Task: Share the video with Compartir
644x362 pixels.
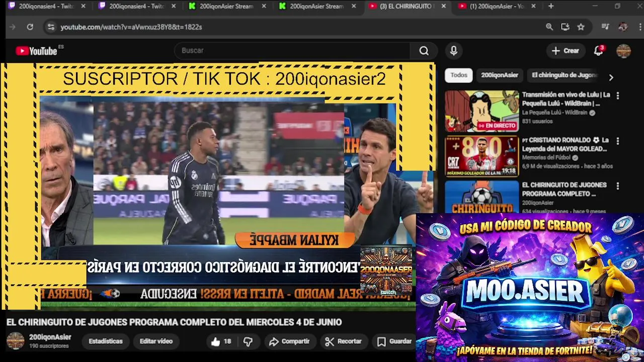Action: tap(289, 341)
